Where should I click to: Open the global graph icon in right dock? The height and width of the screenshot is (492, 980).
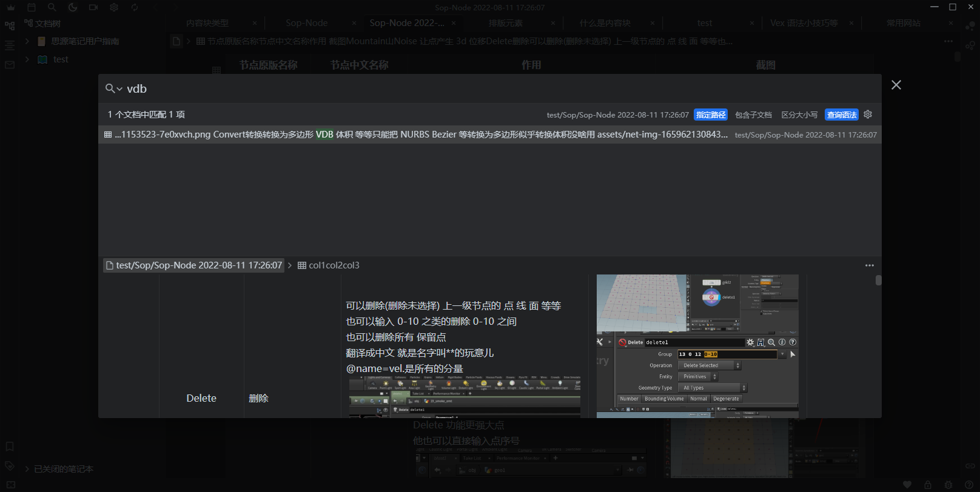[970, 45]
